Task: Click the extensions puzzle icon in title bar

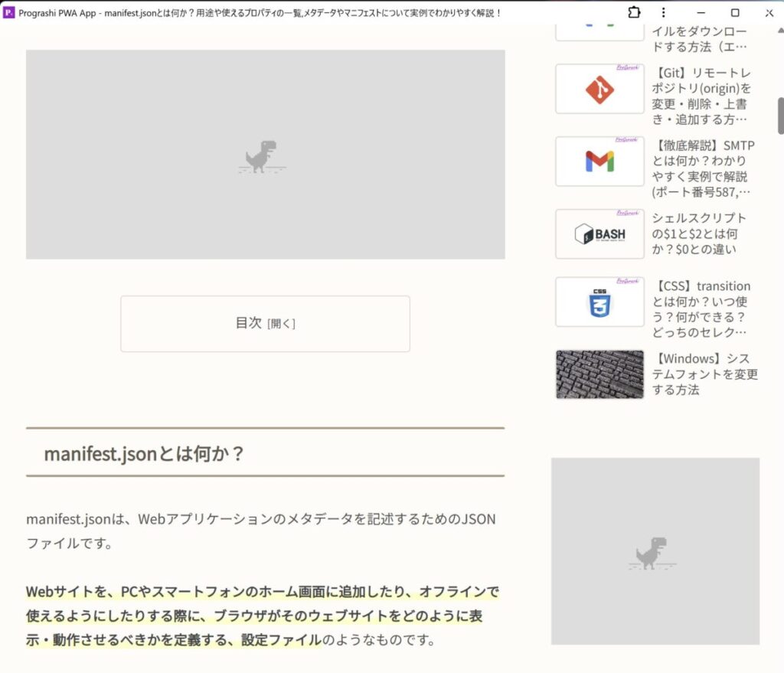Action: (634, 12)
